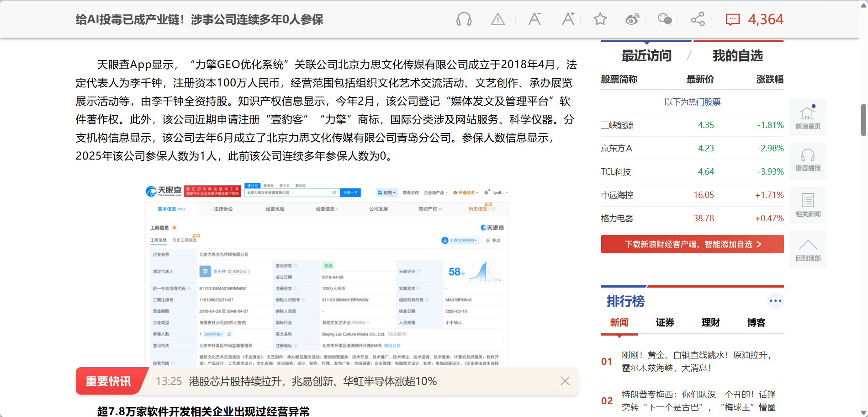Image resolution: width=868 pixels, height=417 pixels.
Task: Share article to Weibo icon
Action: click(632, 19)
